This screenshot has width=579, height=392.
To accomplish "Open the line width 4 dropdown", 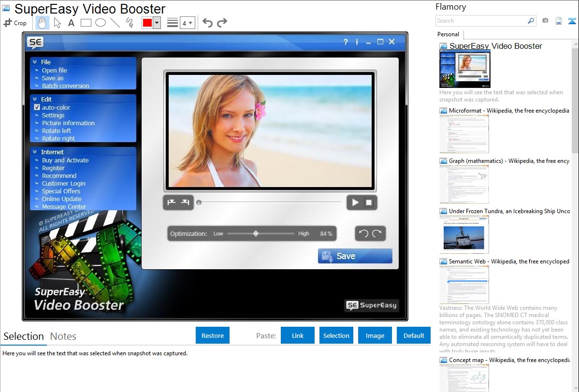I will pyautogui.click(x=187, y=23).
